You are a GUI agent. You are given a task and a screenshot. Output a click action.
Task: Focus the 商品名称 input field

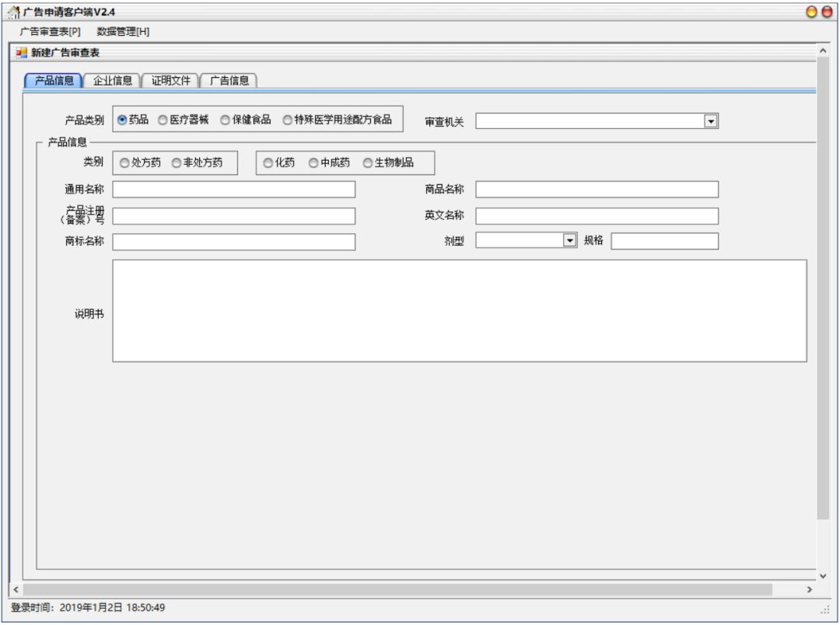[597, 190]
